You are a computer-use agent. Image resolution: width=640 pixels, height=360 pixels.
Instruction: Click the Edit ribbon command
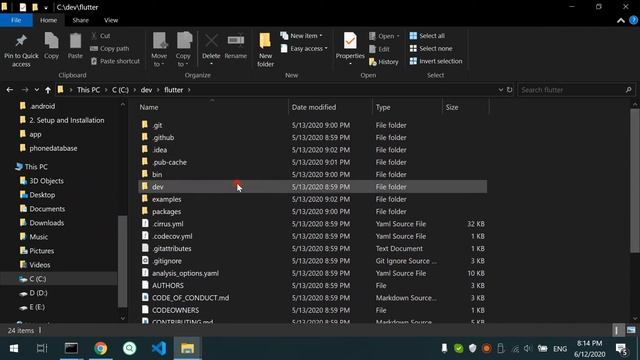pyautogui.click(x=379, y=49)
